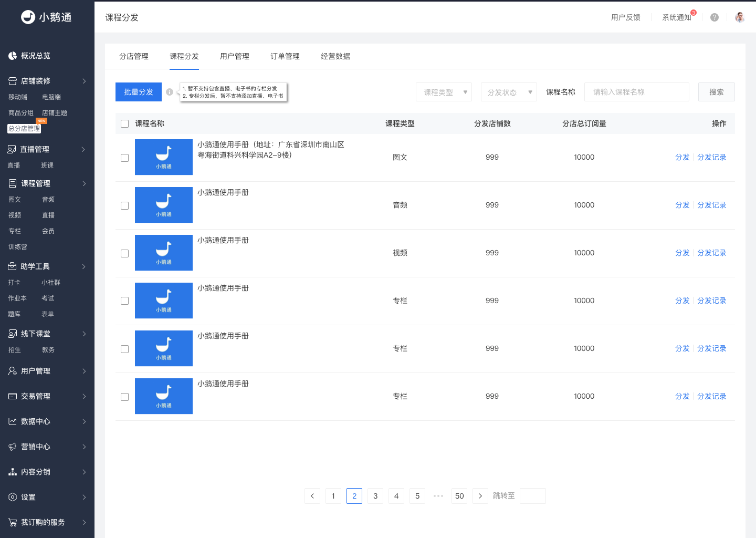Screen dimensions: 756x538
Task: Check the last 专栏 row checkbox
Action: [124, 397]
